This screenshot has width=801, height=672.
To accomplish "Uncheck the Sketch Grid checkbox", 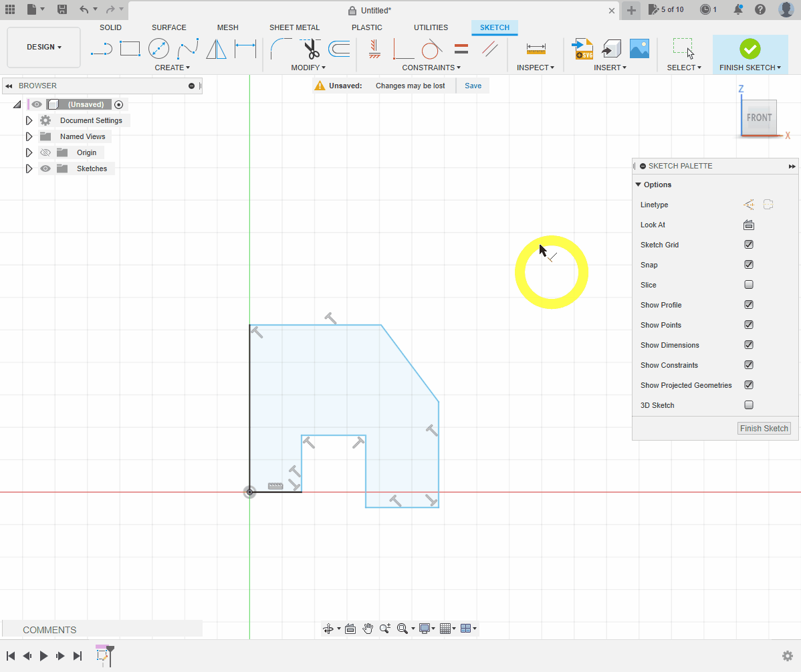I will point(749,245).
